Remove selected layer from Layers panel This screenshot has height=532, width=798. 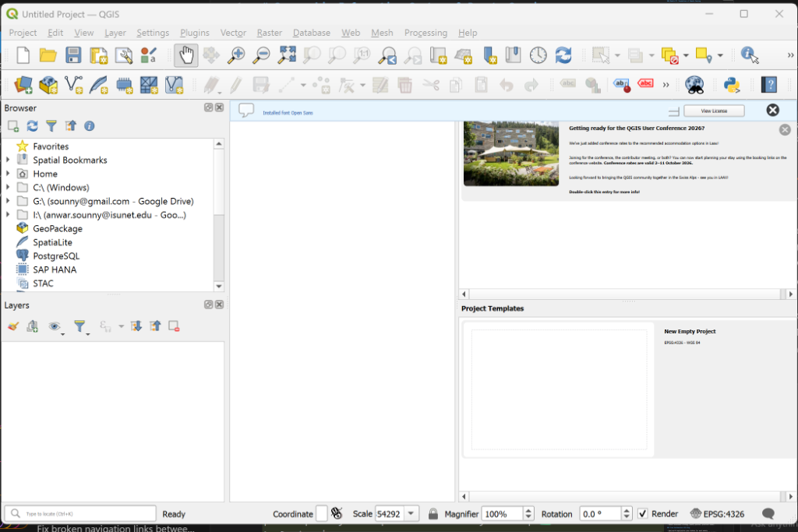point(174,326)
